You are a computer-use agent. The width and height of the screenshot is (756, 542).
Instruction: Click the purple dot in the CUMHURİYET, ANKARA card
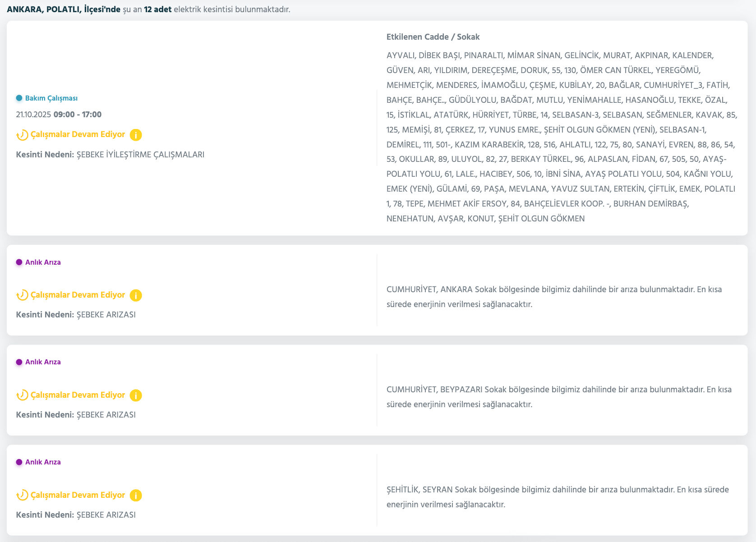click(19, 262)
